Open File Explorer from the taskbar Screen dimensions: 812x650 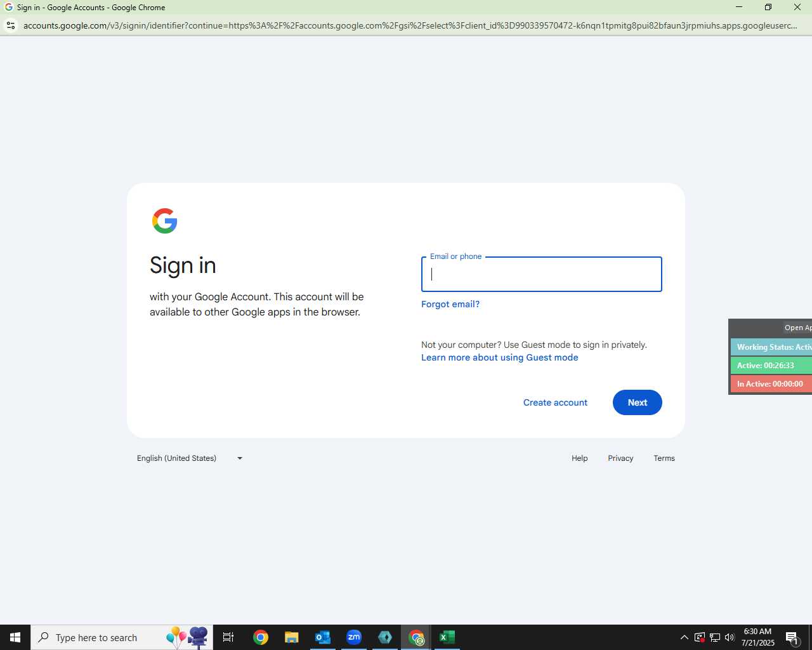pyautogui.click(x=291, y=637)
